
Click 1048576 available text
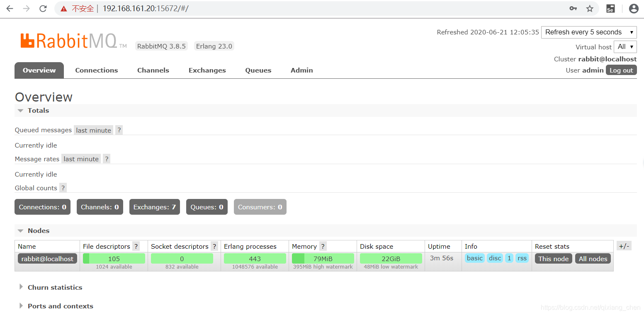(255, 267)
